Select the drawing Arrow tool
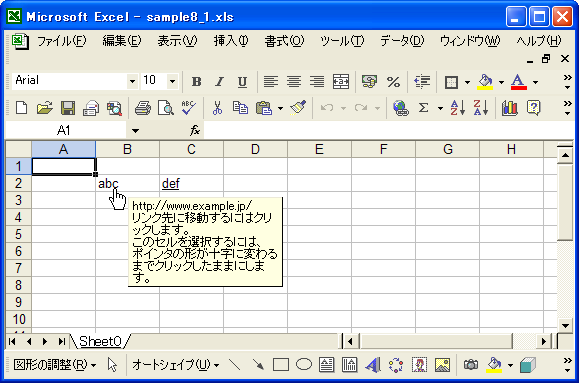579x383 pixels. point(258,365)
